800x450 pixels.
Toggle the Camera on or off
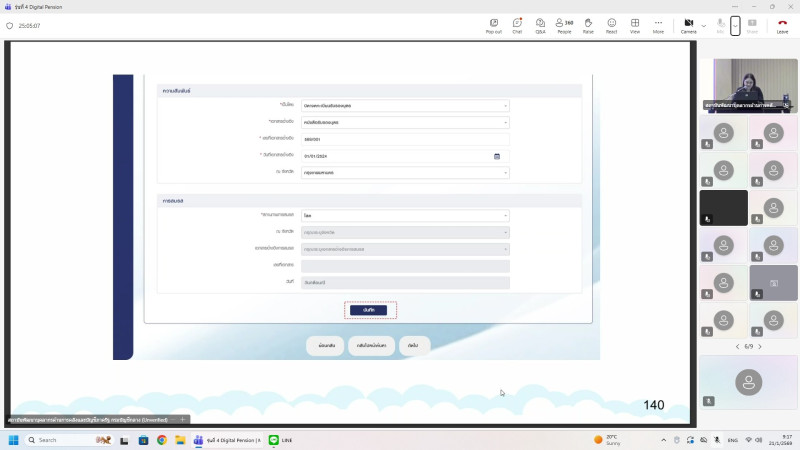(x=689, y=25)
